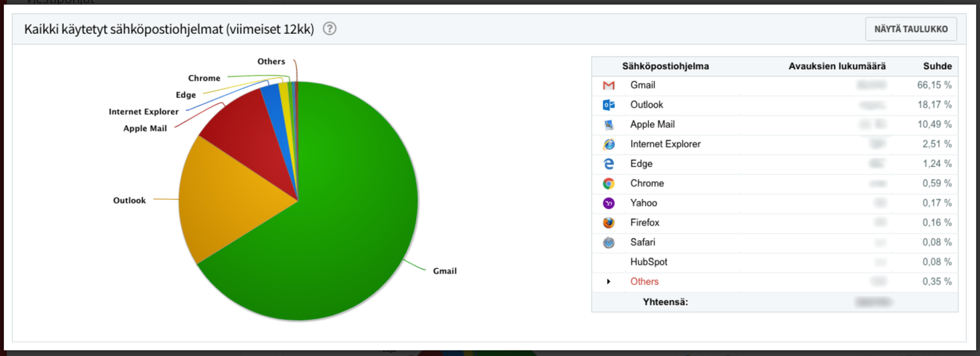
Task: Click the 10,49 % value
Action: tap(934, 124)
